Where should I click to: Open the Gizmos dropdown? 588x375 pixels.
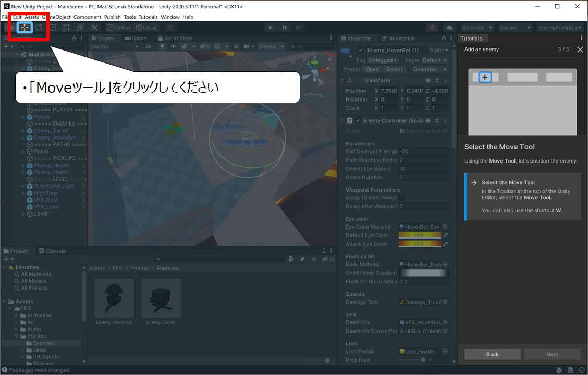271,46
